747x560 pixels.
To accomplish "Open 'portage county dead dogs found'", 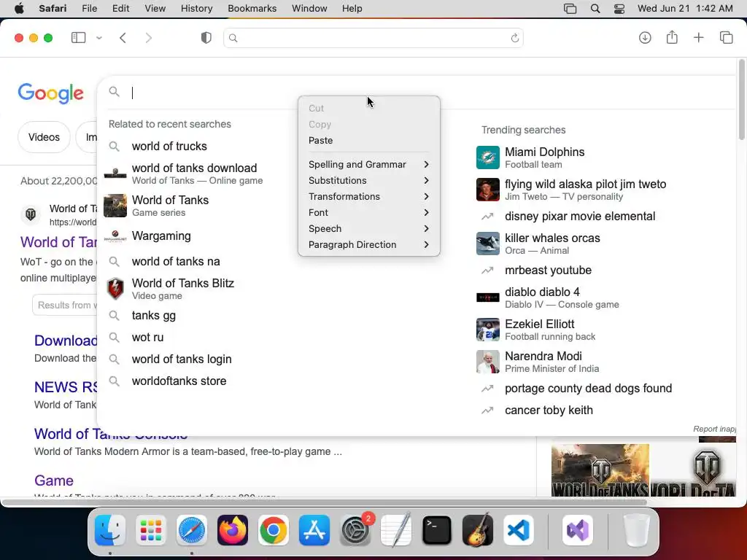I will [x=589, y=389].
